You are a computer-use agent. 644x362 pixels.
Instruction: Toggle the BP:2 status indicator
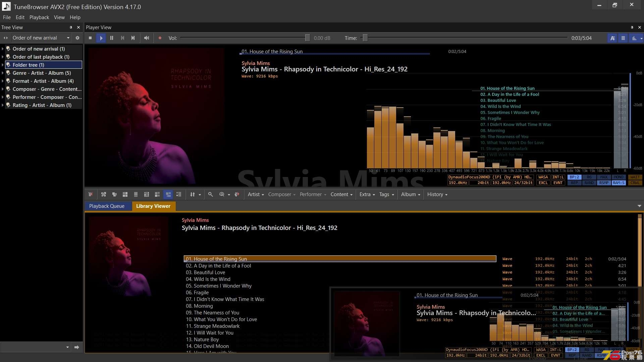(x=574, y=177)
